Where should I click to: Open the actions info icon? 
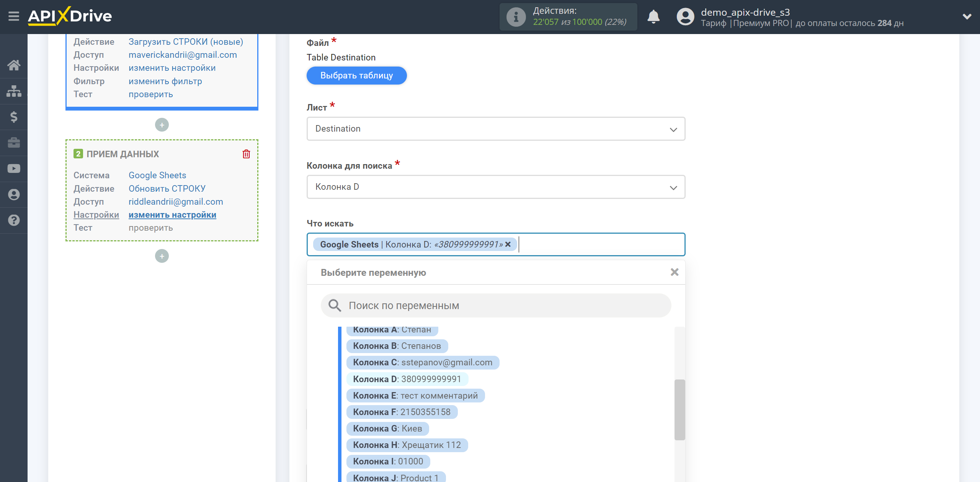(516, 17)
